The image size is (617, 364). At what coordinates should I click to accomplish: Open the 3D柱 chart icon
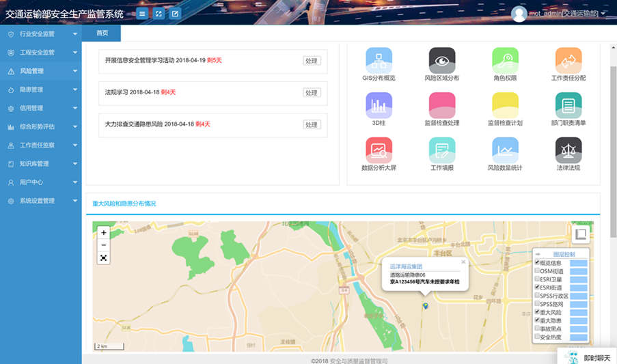pyautogui.click(x=379, y=105)
